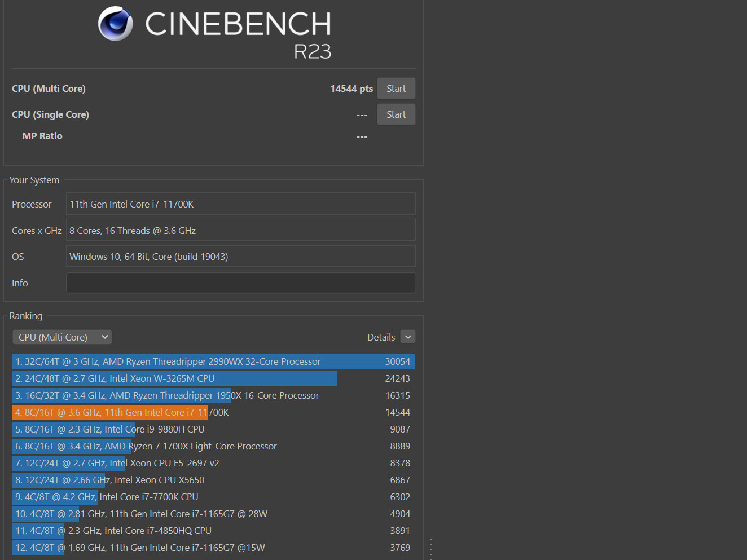Select ranking row Intel Core i7-4850HQ
This screenshot has height=560, width=747.
click(213, 531)
